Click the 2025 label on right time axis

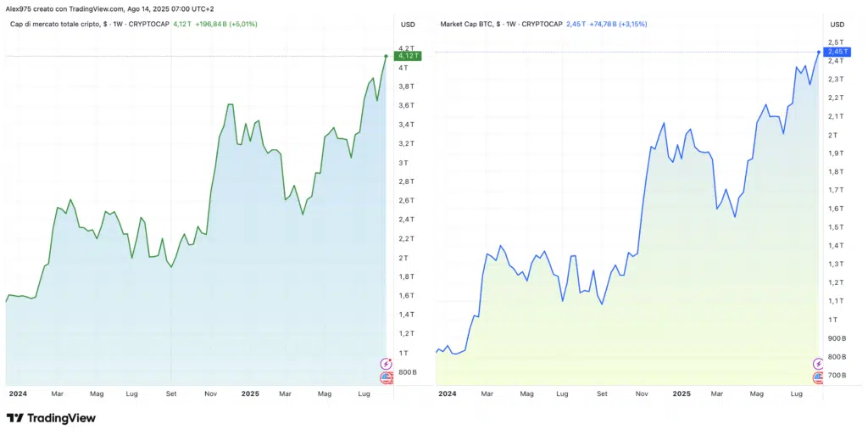coord(683,394)
